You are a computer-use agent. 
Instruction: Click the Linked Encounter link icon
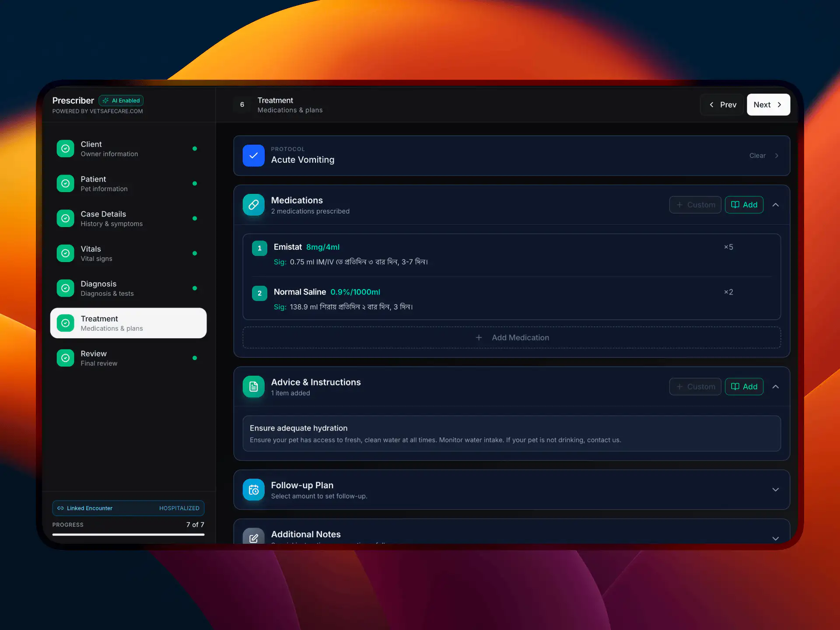pos(60,508)
